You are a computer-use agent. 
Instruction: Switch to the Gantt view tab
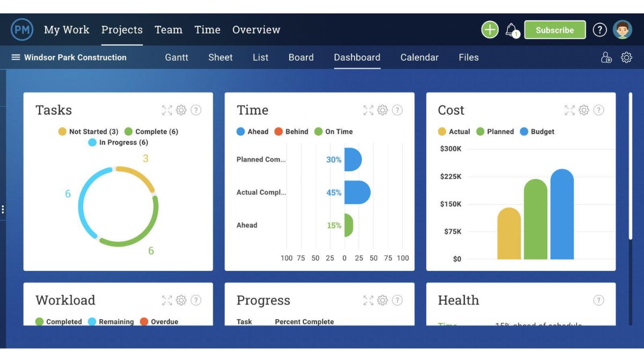point(177,57)
